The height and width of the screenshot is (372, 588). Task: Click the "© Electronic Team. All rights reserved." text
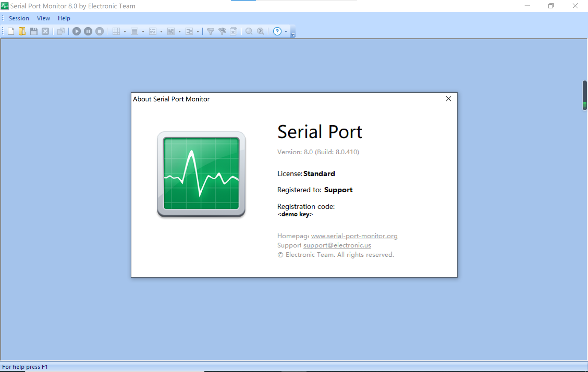point(336,255)
